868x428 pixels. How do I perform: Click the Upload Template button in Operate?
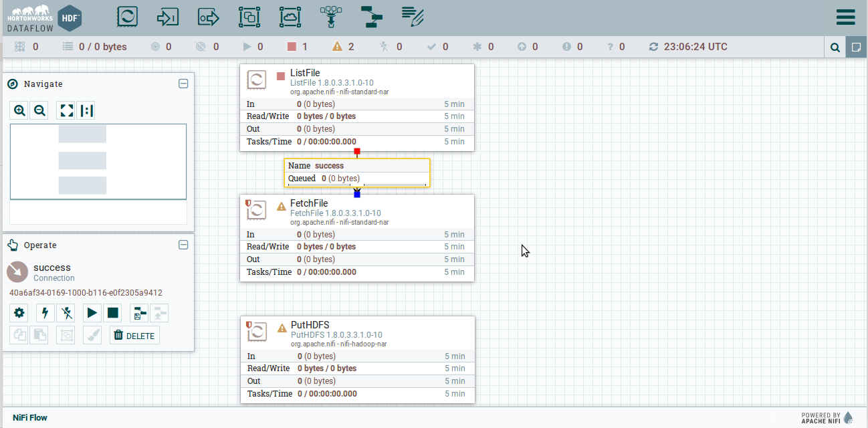[x=159, y=312]
